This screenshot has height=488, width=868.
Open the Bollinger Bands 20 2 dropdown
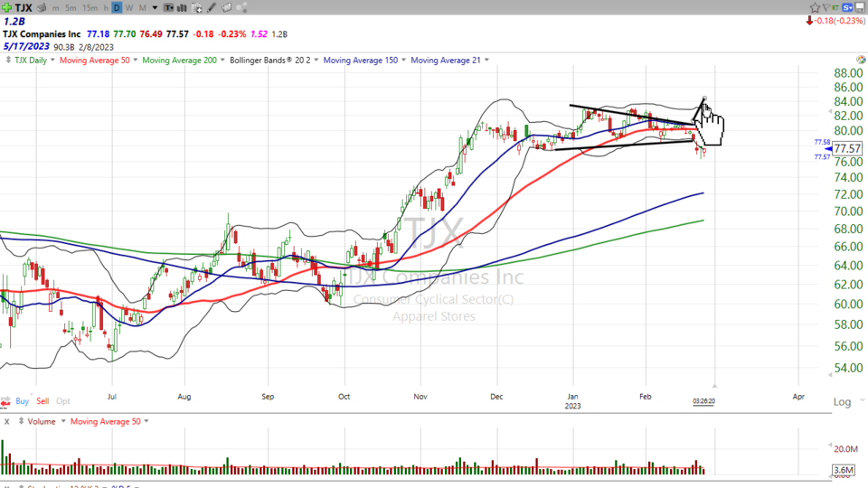[316, 60]
